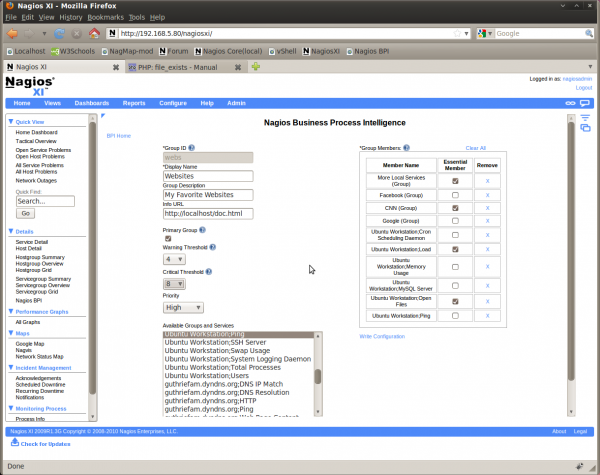Click the permalink chain icon in blue bar

[571, 103]
